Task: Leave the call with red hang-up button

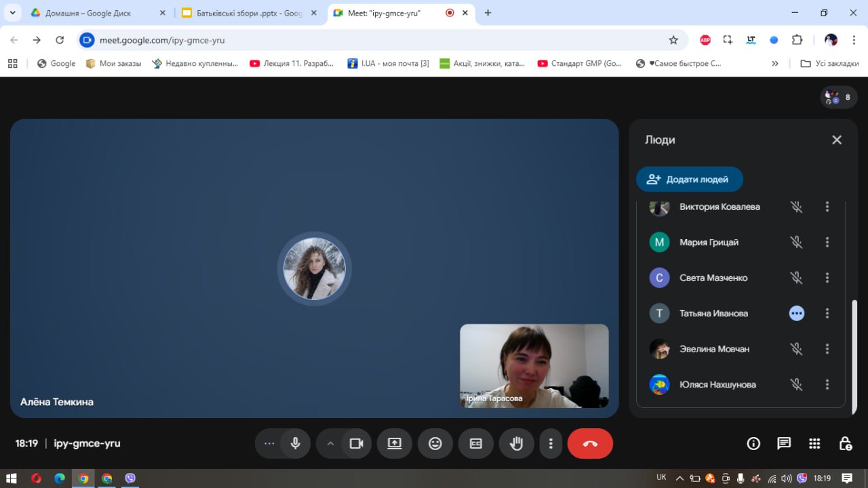Action: pyautogui.click(x=590, y=443)
